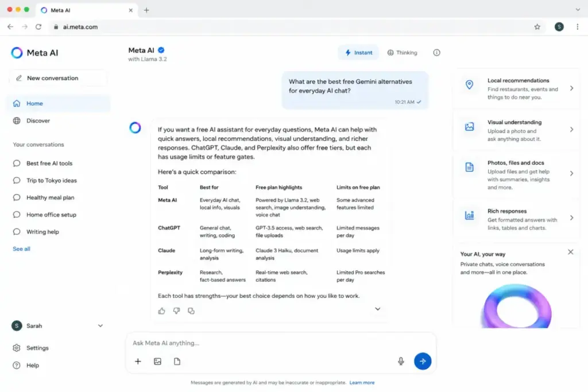Click the Sarah avatar in sidebar
Image resolution: width=588 pixels, height=392 pixels.
[17, 325]
